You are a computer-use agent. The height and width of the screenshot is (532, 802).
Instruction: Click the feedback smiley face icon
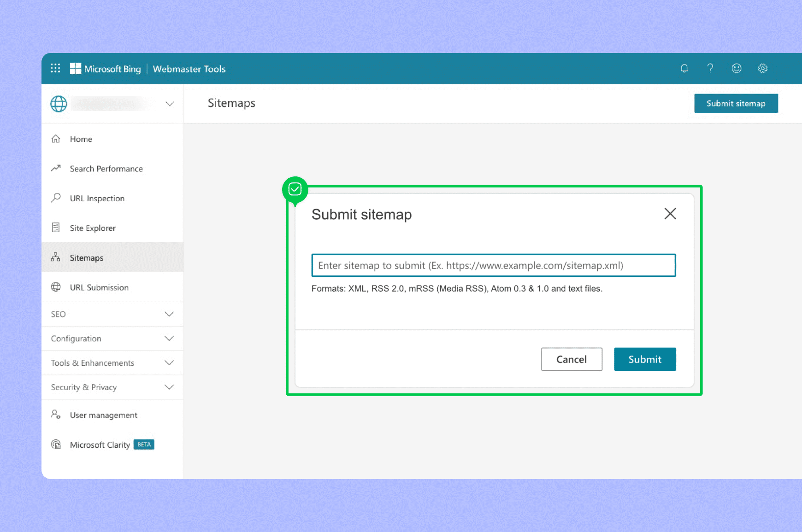point(737,69)
